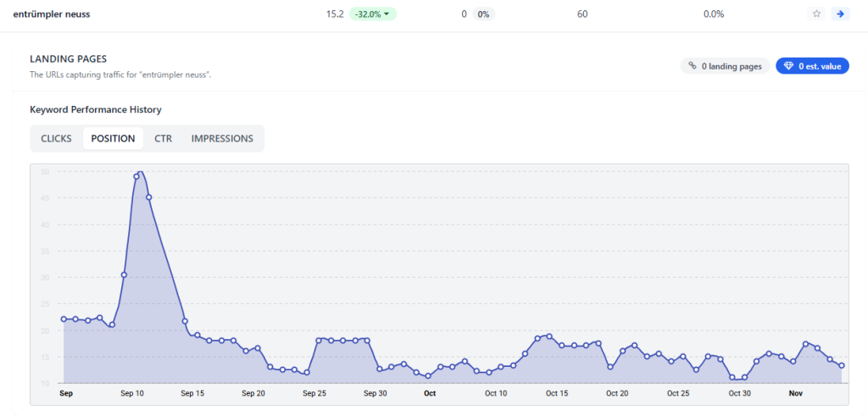Click the blue arrow icon button
Screen dimensions: 868x416
[x=839, y=14]
